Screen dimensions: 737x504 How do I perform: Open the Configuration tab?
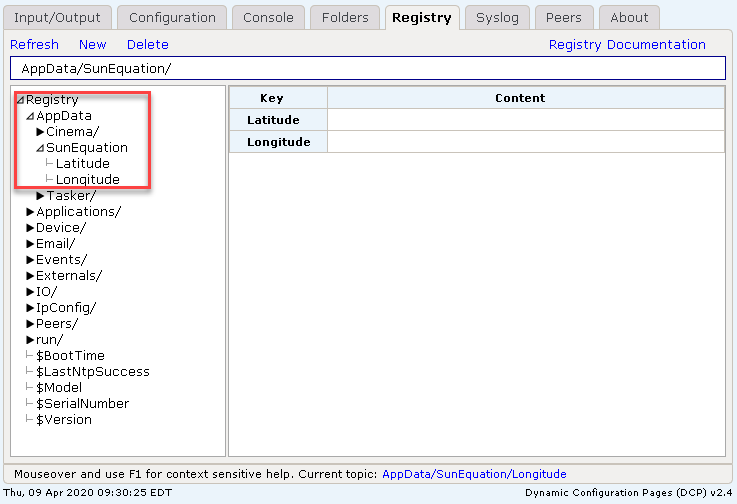tap(172, 17)
